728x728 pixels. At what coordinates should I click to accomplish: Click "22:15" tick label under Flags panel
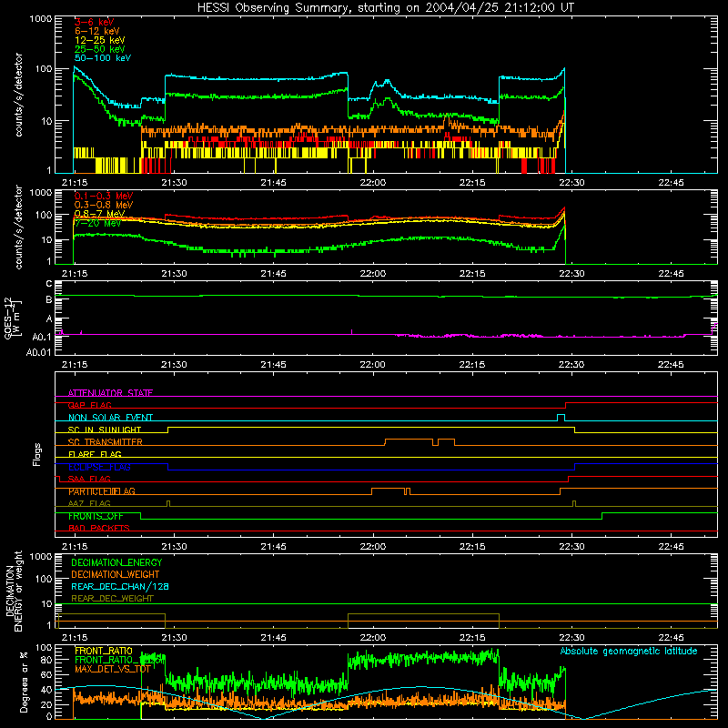tap(472, 547)
